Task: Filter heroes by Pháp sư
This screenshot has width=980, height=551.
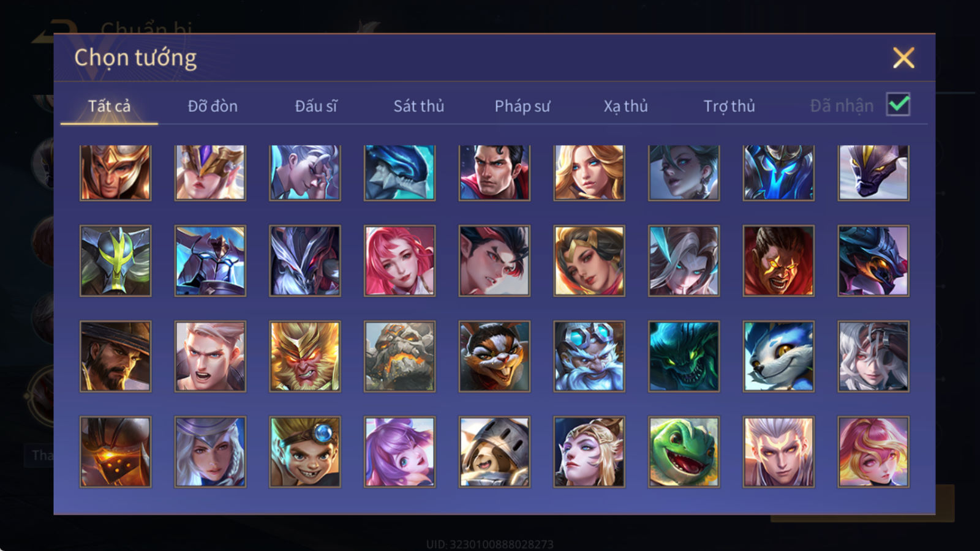Action: [522, 106]
